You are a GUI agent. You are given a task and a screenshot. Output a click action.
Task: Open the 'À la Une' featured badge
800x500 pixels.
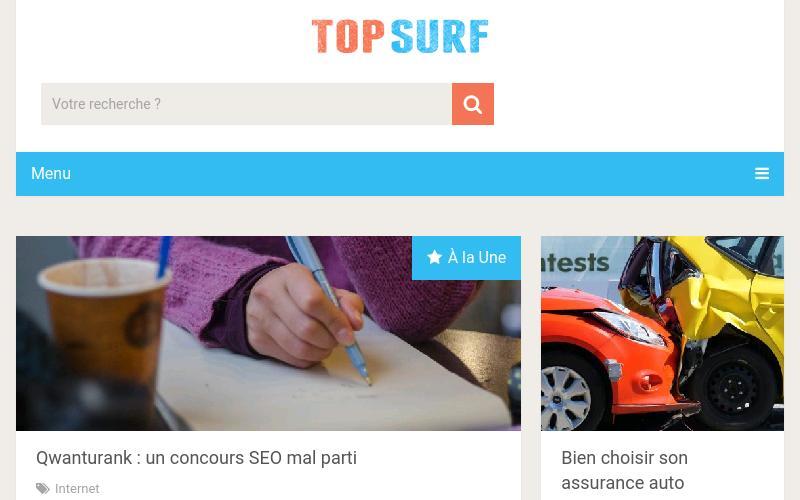click(x=466, y=258)
